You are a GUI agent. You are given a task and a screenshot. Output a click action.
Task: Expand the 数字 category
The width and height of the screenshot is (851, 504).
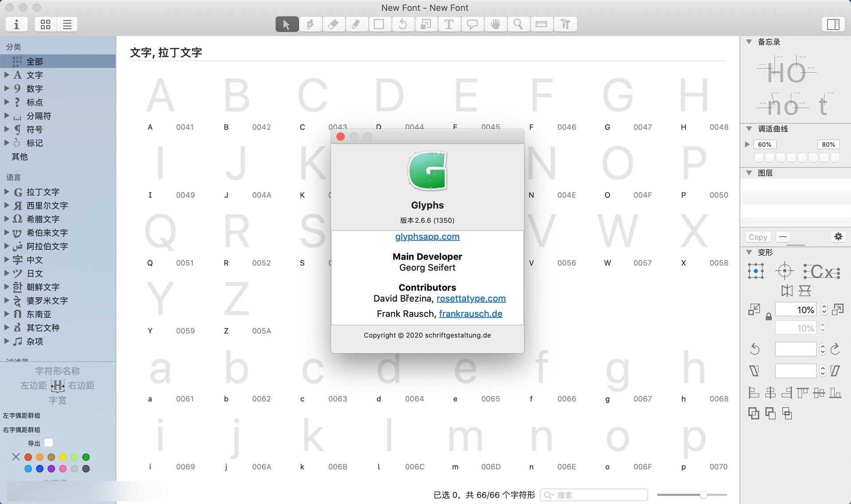pos(7,89)
